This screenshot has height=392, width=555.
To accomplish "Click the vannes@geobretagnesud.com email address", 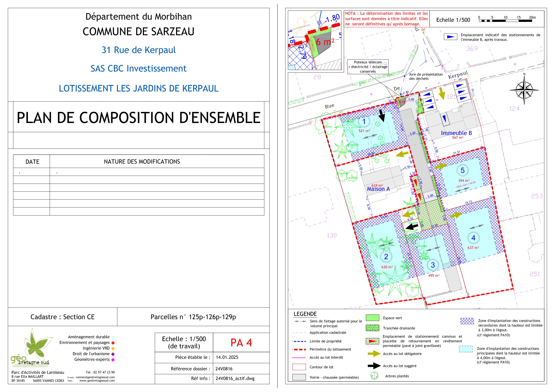I will [95, 377].
